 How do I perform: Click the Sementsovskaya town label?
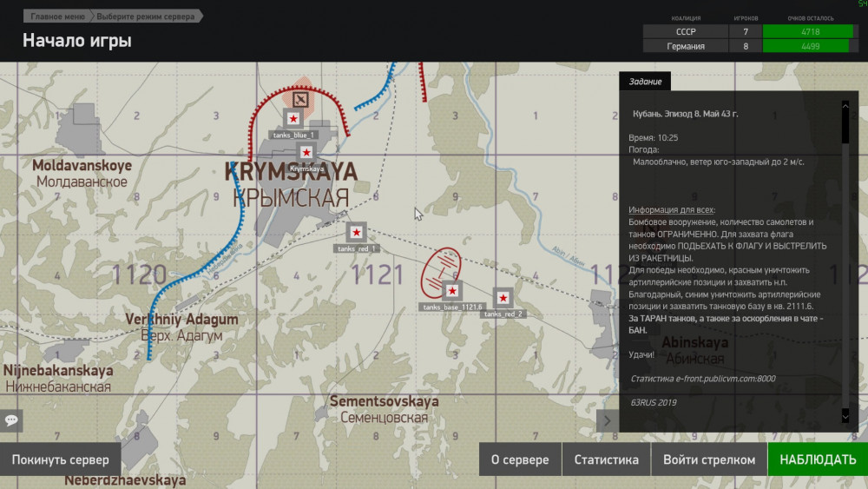385,401
